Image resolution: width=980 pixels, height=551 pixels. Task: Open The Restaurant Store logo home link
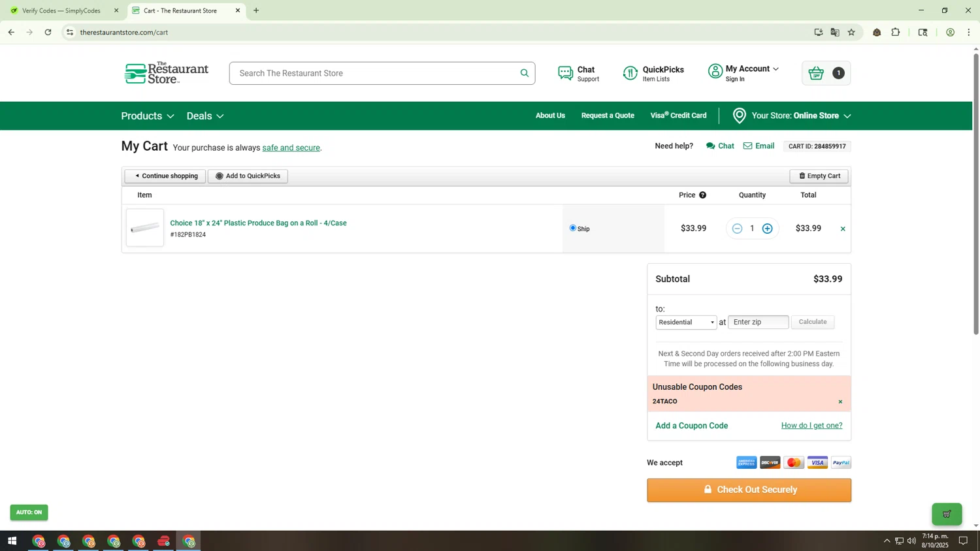point(167,73)
